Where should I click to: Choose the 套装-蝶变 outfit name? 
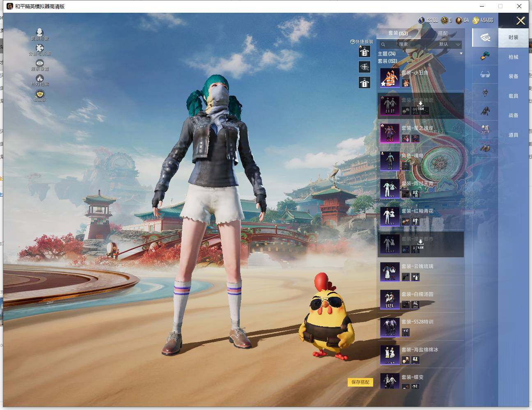click(412, 377)
